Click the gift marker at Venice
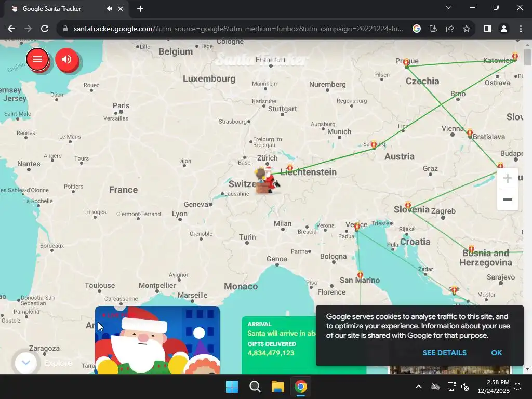Screen dimensions: 532x399 point(357,228)
